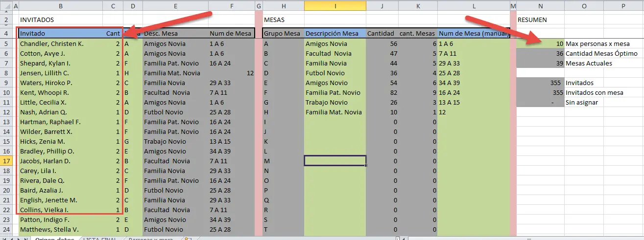Click the cell Patton, Indigo F.

61,219
